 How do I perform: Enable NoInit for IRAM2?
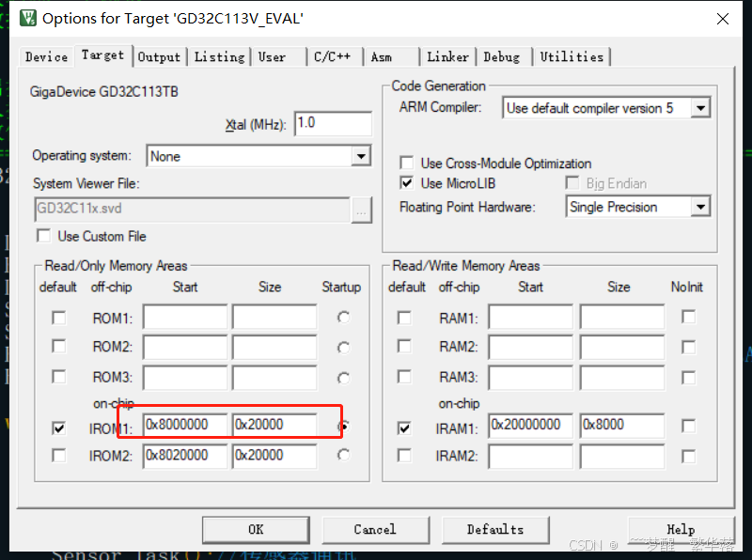(x=689, y=457)
